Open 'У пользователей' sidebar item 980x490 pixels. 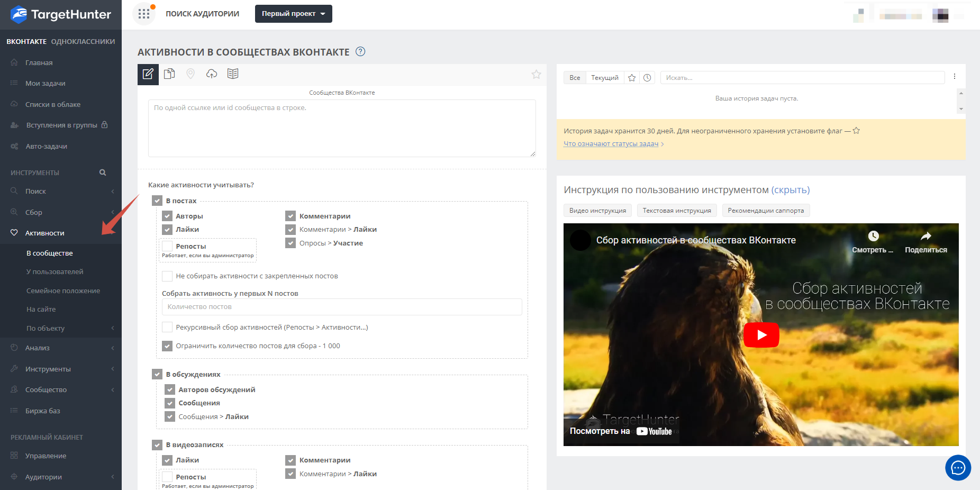55,272
